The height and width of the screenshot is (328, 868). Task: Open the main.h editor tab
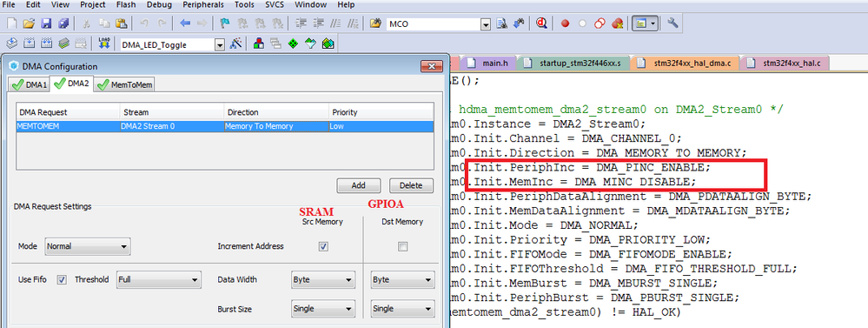489,64
